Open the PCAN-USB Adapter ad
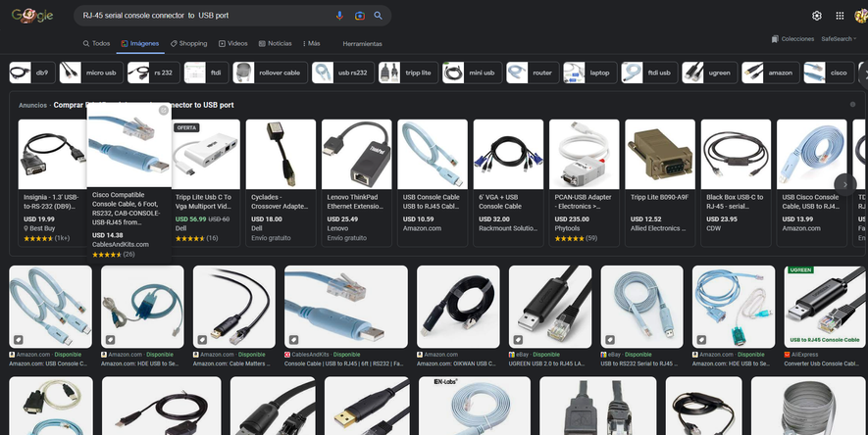The image size is (868, 435). pos(584,182)
